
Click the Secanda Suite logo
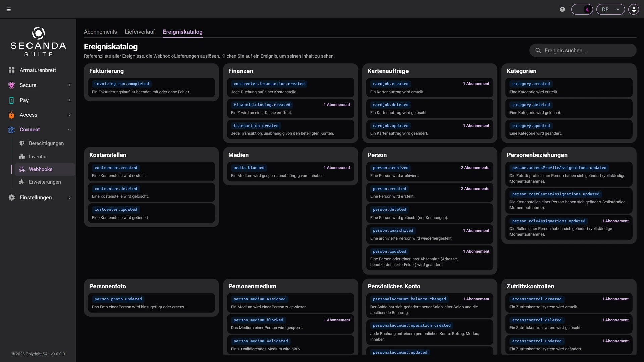(38, 42)
